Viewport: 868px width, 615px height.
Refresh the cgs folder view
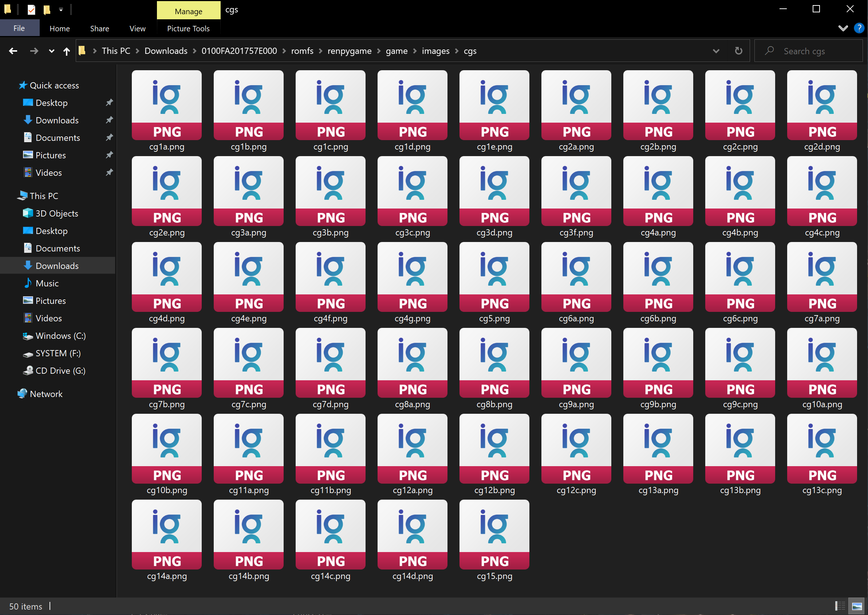[x=738, y=51]
